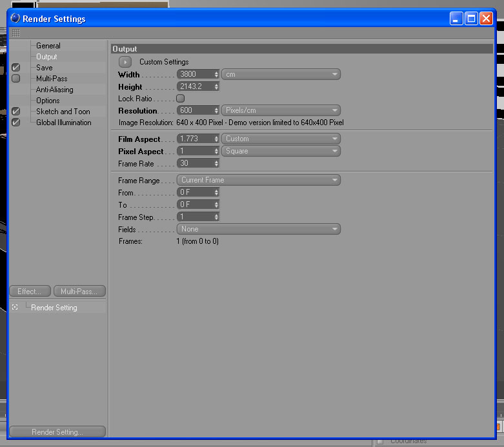Viewport: 504px width, 447px height.
Task: Click the Film Aspect value 1.773
Action: click(195, 139)
